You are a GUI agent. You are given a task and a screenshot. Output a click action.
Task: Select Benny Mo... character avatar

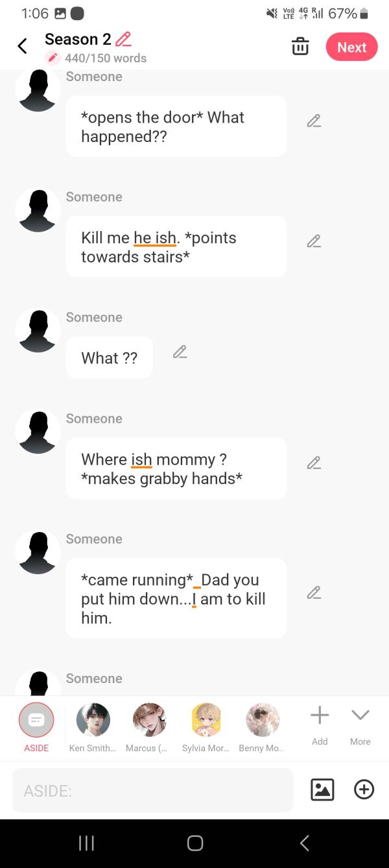tap(262, 727)
